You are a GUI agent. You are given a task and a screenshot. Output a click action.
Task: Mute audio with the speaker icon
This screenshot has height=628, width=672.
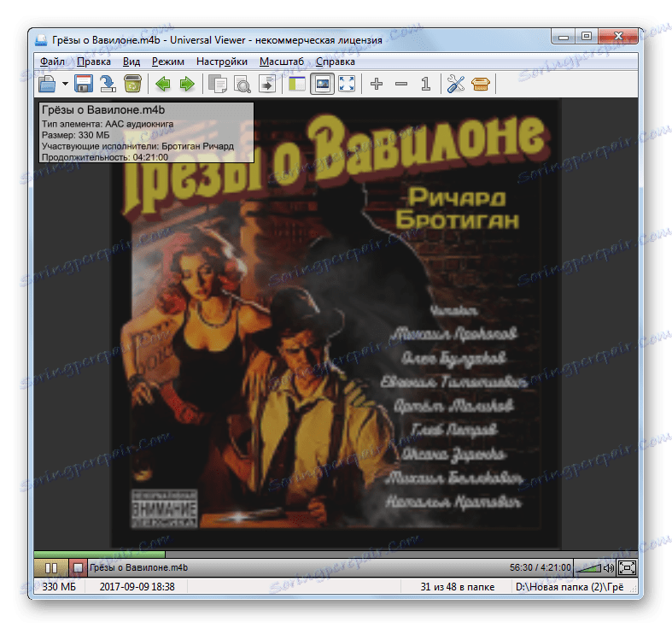[x=609, y=568]
